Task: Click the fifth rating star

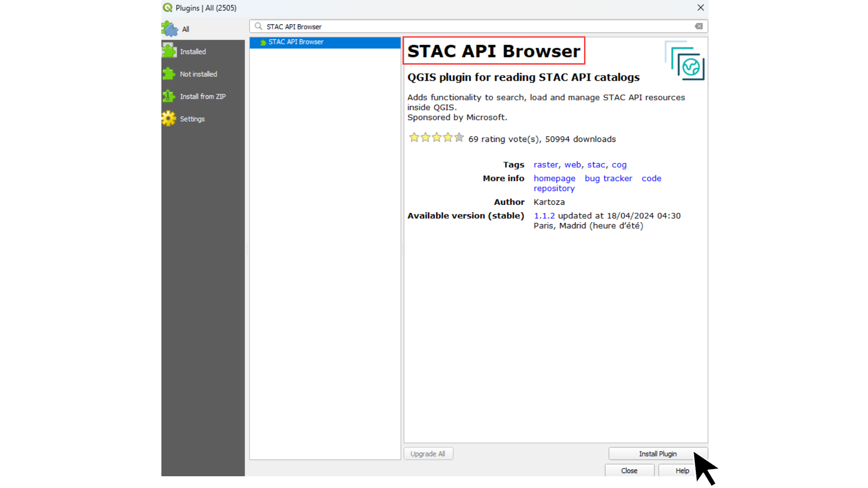Action: 459,137
